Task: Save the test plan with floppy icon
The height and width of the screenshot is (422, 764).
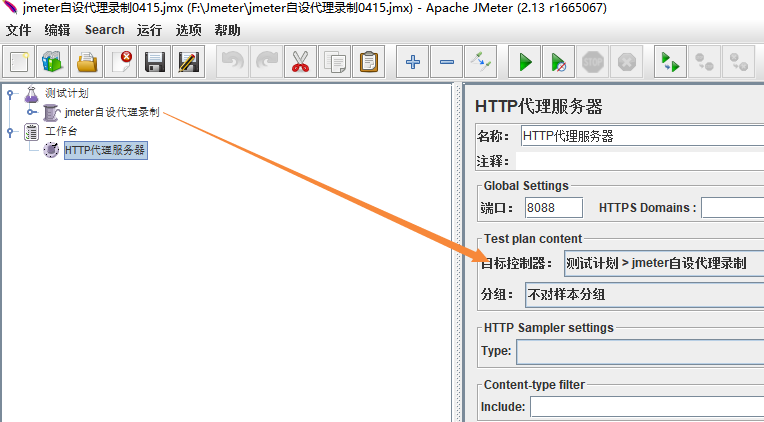Action: (x=154, y=62)
